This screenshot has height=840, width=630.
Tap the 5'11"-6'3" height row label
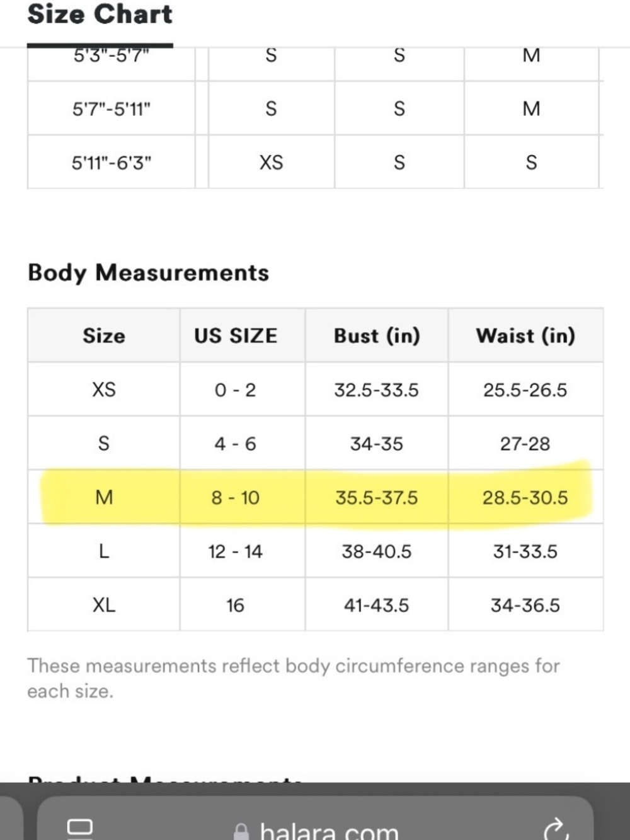click(x=112, y=163)
